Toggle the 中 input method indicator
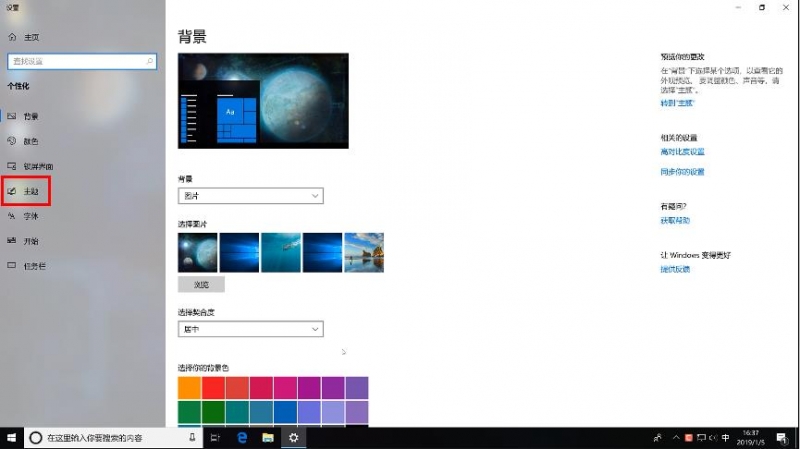800x449 pixels. (726, 438)
